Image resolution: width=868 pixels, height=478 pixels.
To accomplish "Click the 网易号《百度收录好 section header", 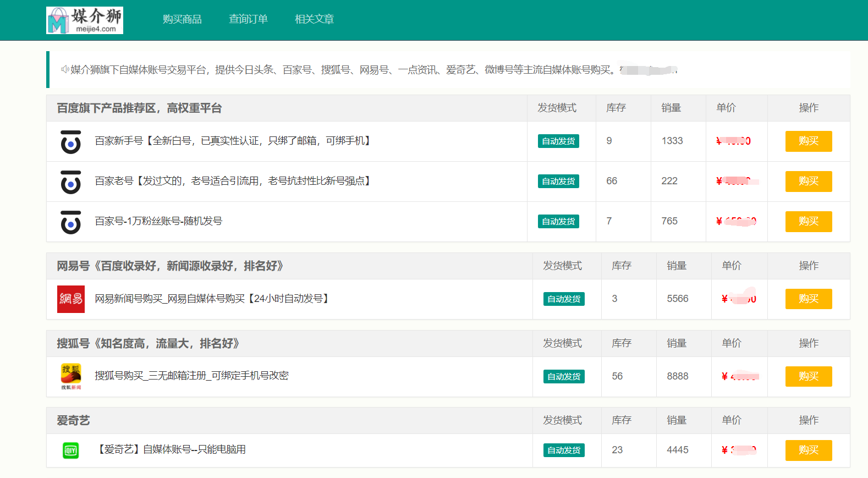I will click(171, 266).
